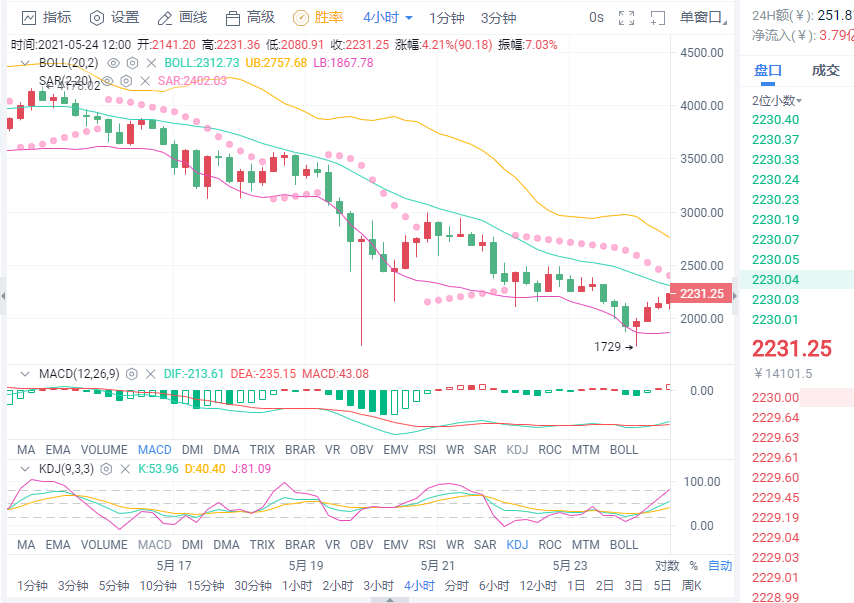Open the 4小时 timeframe dropdown

384,17
